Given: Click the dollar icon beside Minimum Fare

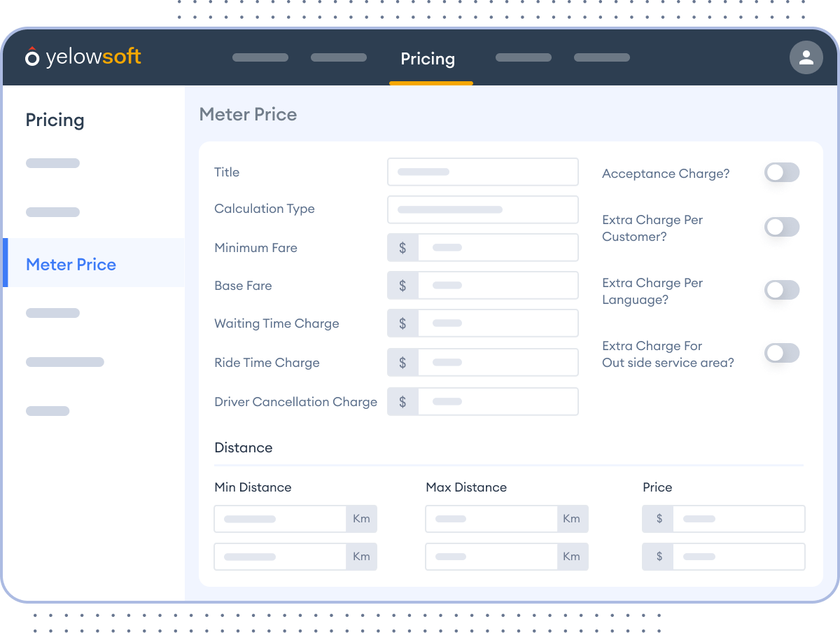Looking at the screenshot, I should 402,247.
